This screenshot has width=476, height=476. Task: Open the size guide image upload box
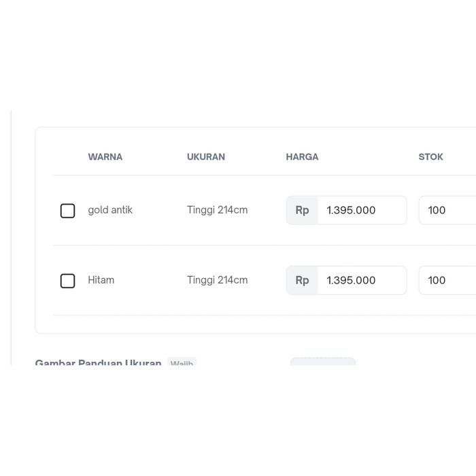pyautogui.click(x=323, y=362)
